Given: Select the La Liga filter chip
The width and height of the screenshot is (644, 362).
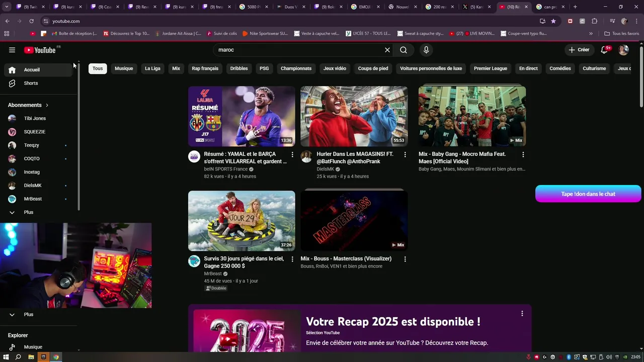Looking at the screenshot, I should (152, 68).
